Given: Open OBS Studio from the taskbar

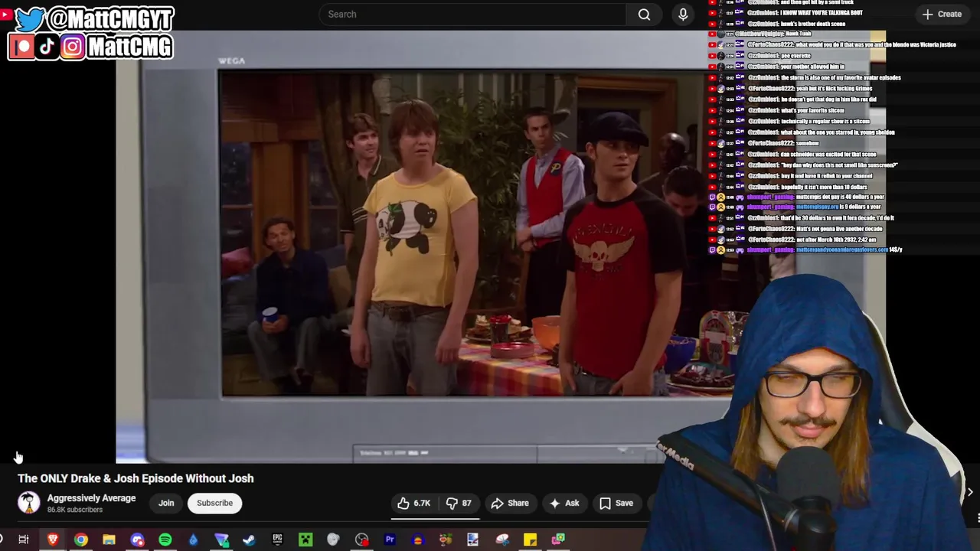Looking at the screenshot, I should [x=361, y=540].
